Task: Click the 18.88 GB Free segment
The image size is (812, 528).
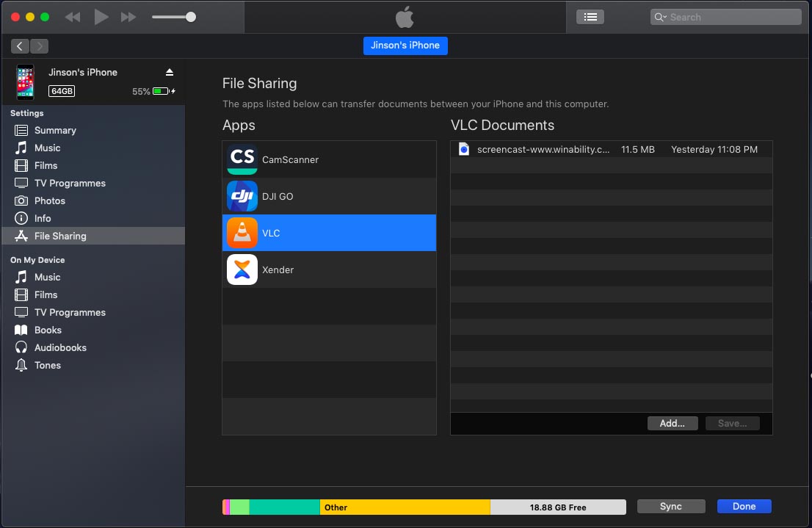Action: pyautogui.click(x=558, y=507)
